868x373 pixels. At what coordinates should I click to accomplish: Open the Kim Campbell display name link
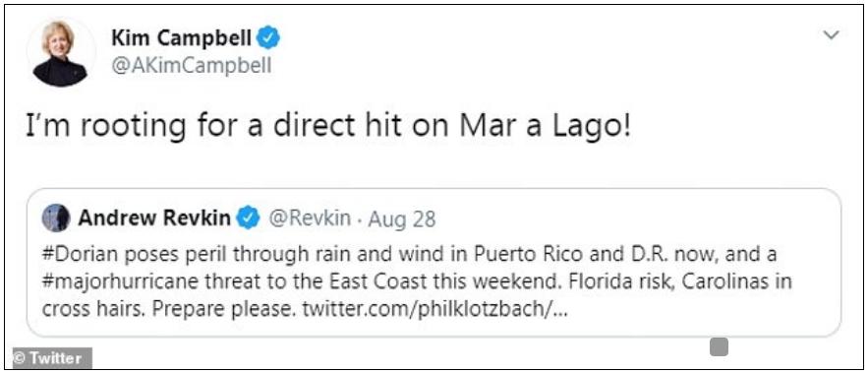coord(183,37)
